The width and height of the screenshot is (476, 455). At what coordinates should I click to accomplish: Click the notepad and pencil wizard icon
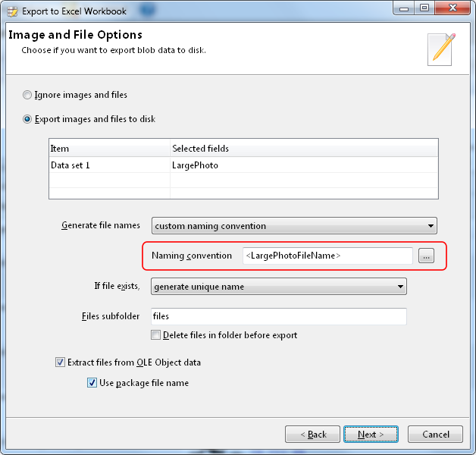tap(441, 48)
